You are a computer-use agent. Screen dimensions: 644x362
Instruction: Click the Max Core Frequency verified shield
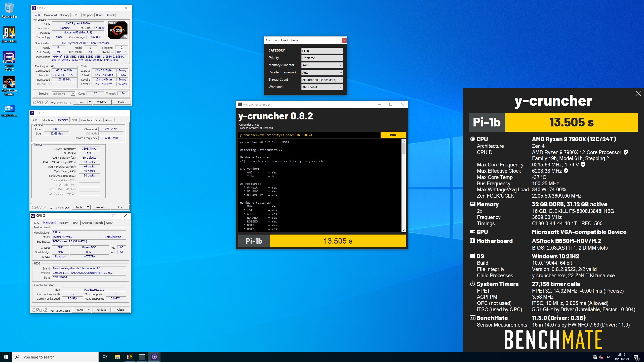[x=583, y=164]
